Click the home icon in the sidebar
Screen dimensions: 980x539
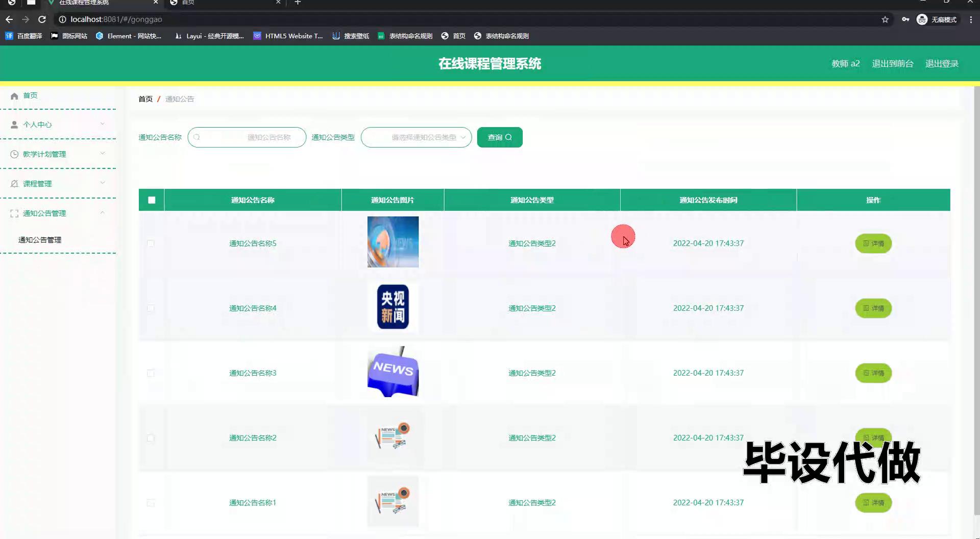(14, 96)
